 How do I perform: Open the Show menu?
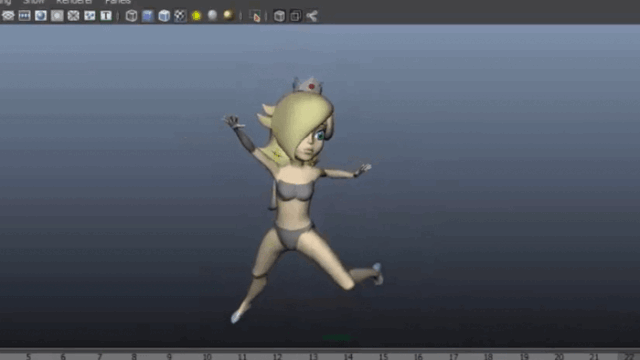tap(33, 2)
